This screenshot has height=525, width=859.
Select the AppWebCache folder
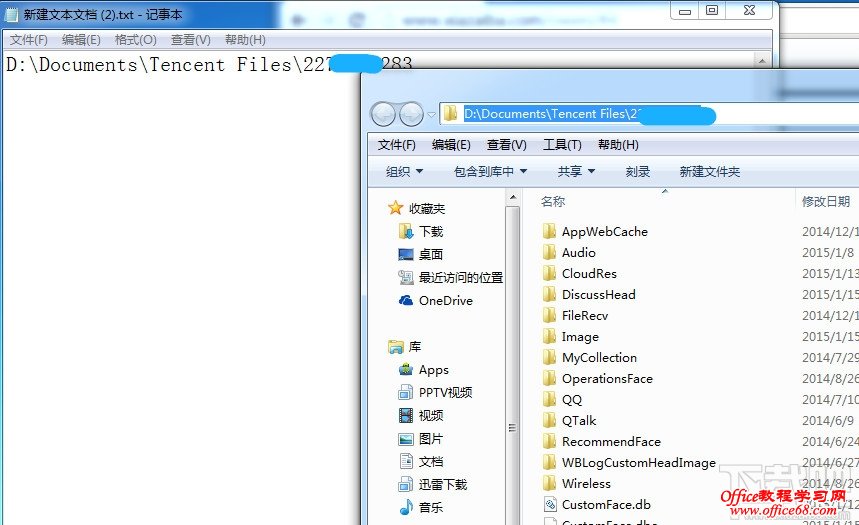click(x=605, y=232)
